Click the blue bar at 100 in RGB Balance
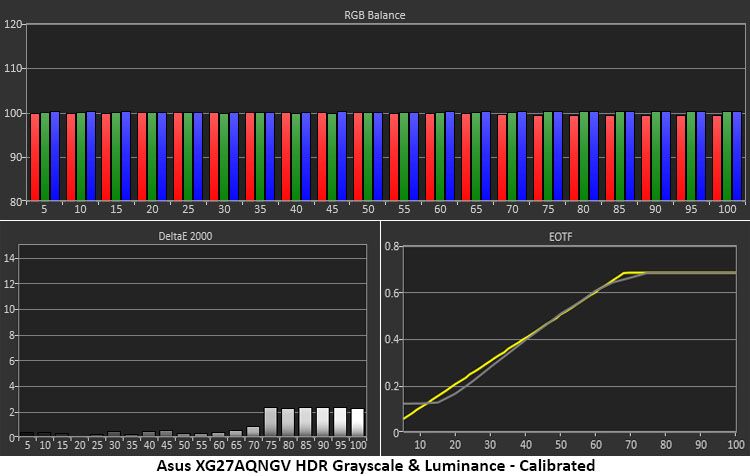The image size is (750, 476). point(737,156)
